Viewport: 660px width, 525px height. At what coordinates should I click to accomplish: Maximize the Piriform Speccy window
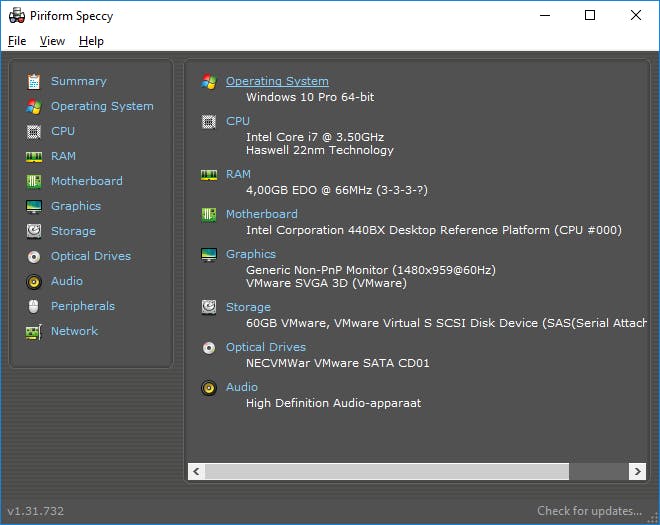590,15
